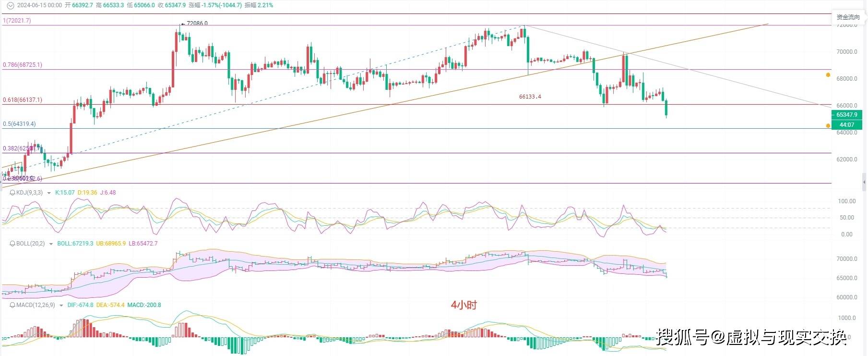This screenshot has width=868, height=356.
Task: Open the MACD(12,26,9) dropdown arrow
Action: click(61, 306)
